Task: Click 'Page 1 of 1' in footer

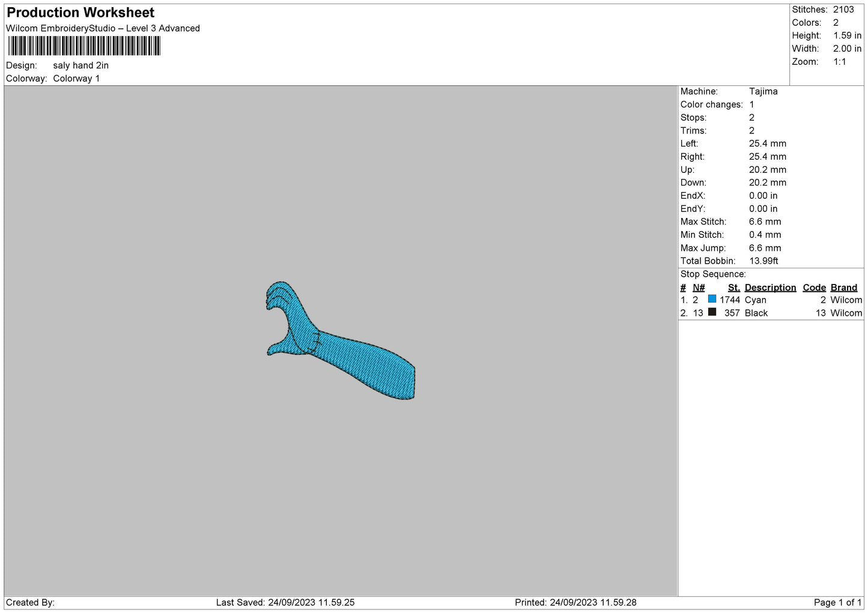Action: (838, 603)
